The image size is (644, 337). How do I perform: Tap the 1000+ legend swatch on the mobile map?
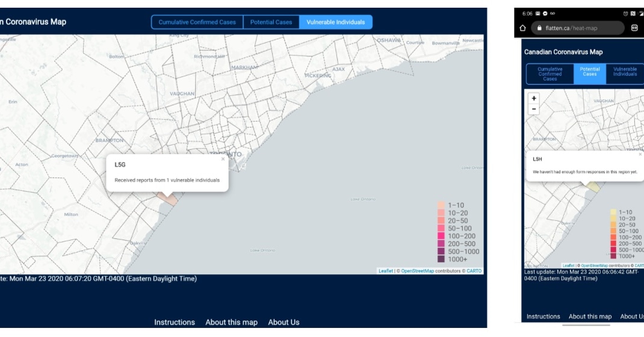613,256
